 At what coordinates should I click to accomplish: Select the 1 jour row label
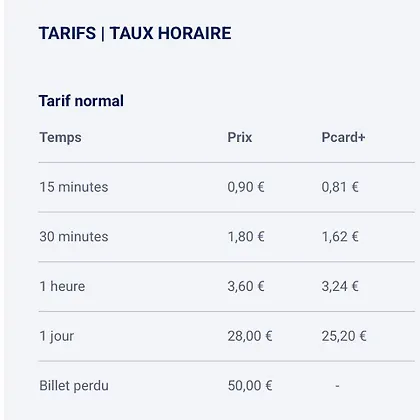56,336
